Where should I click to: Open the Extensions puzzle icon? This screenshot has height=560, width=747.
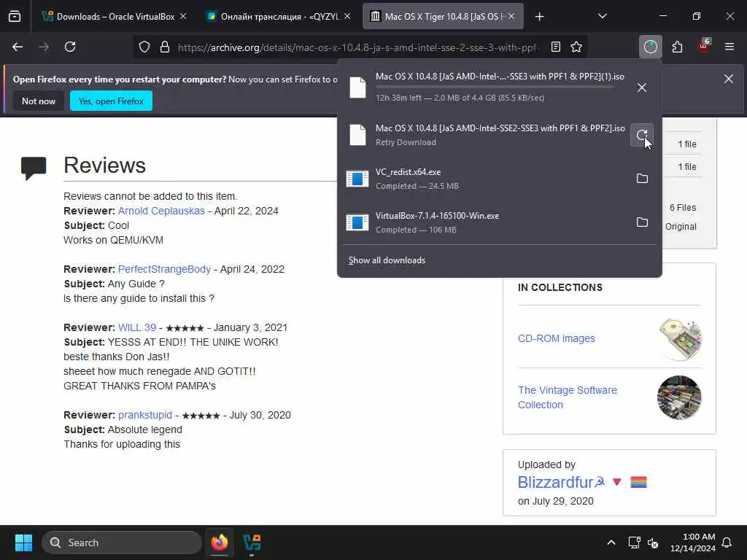pyautogui.click(x=677, y=47)
